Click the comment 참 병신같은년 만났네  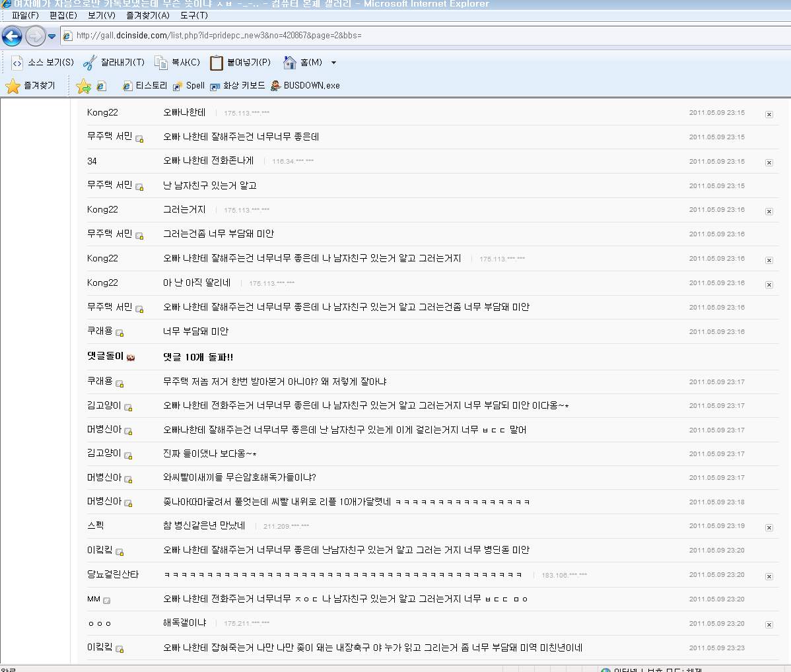click(204, 525)
